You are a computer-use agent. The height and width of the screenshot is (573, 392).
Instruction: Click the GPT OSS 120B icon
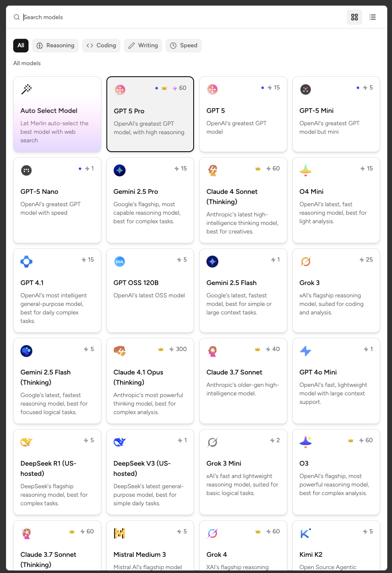(x=120, y=262)
